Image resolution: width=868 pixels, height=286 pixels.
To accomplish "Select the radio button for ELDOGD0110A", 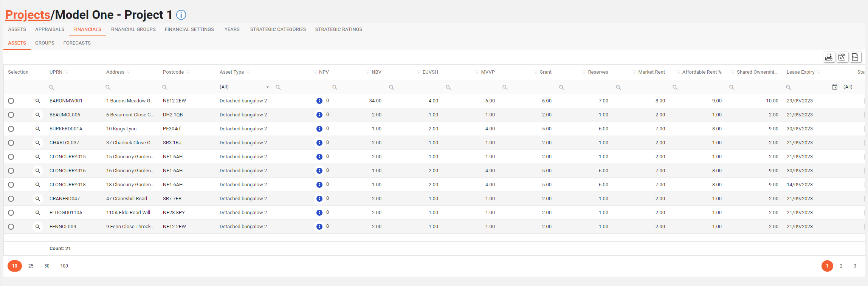I will tap(11, 213).
